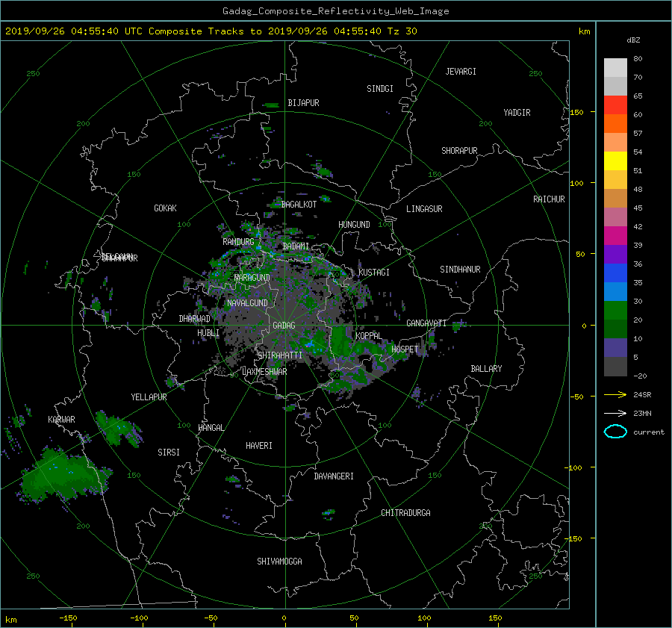Image resolution: width=672 pixels, height=628 pixels.
Task: Click the SINDHANUR city label
Action: 460,270
